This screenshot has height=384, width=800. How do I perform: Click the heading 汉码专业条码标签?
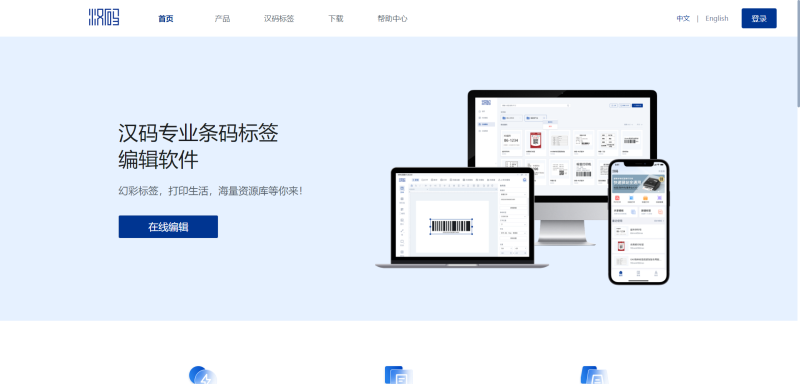pyautogui.click(x=198, y=134)
